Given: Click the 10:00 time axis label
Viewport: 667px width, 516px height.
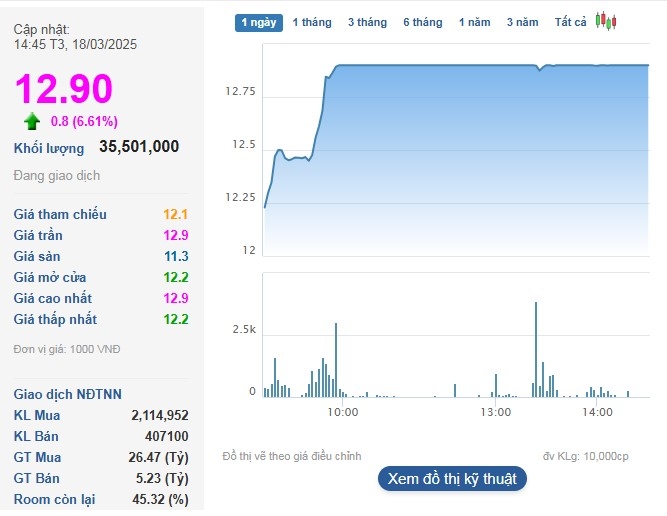Looking at the screenshot, I should [343, 412].
